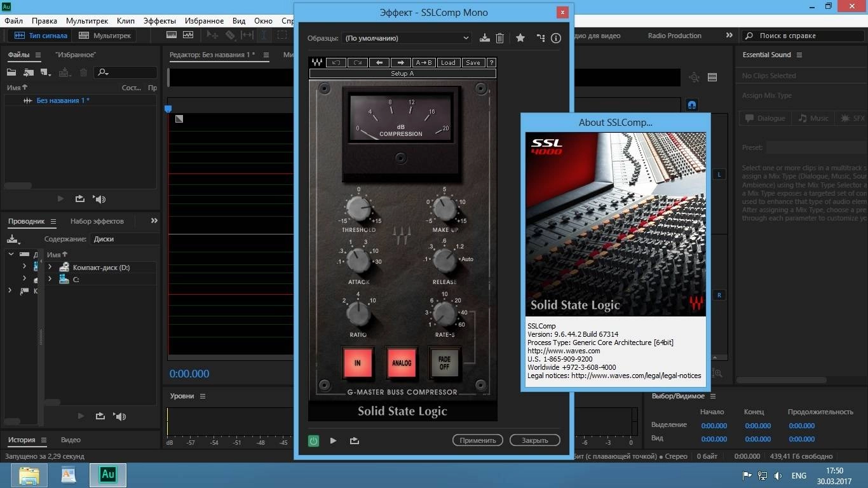Toggle auto-play icon in Files panel

point(99,199)
